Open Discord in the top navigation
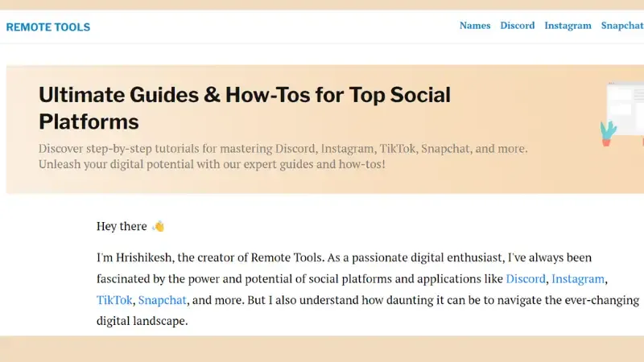The height and width of the screenshot is (362, 644). click(518, 26)
